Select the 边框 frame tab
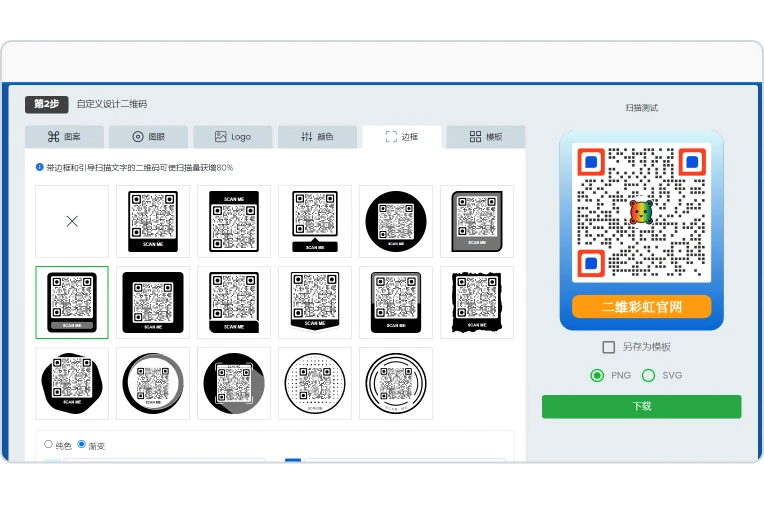The width and height of the screenshot is (764, 506). point(402,136)
